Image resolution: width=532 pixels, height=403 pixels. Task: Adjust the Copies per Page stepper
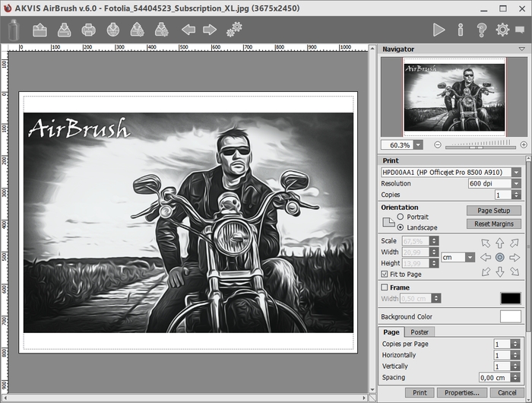pos(515,344)
